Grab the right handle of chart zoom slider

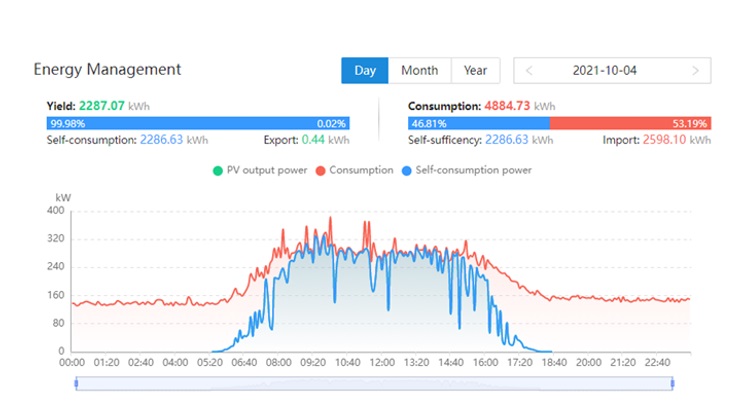coord(672,383)
